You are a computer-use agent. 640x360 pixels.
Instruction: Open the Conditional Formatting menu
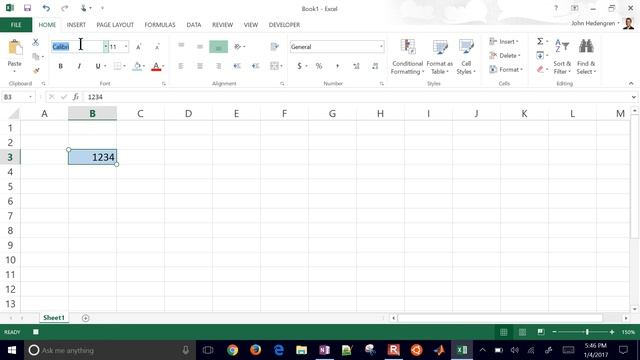click(x=407, y=57)
